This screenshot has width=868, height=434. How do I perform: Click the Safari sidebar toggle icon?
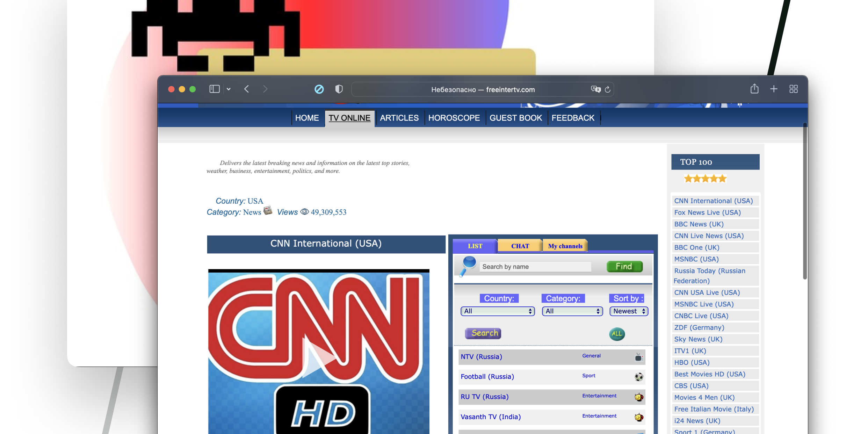pyautogui.click(x=214, y=89)
